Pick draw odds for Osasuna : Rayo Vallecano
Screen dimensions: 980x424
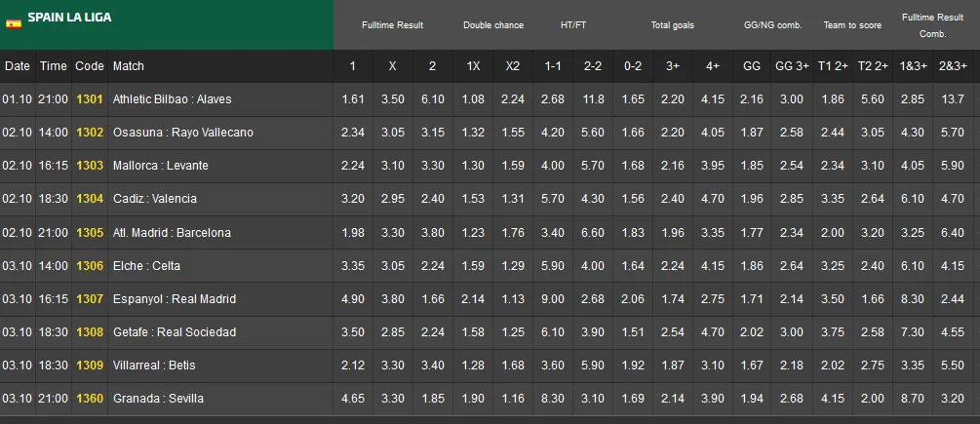click(x=392, y=133)
